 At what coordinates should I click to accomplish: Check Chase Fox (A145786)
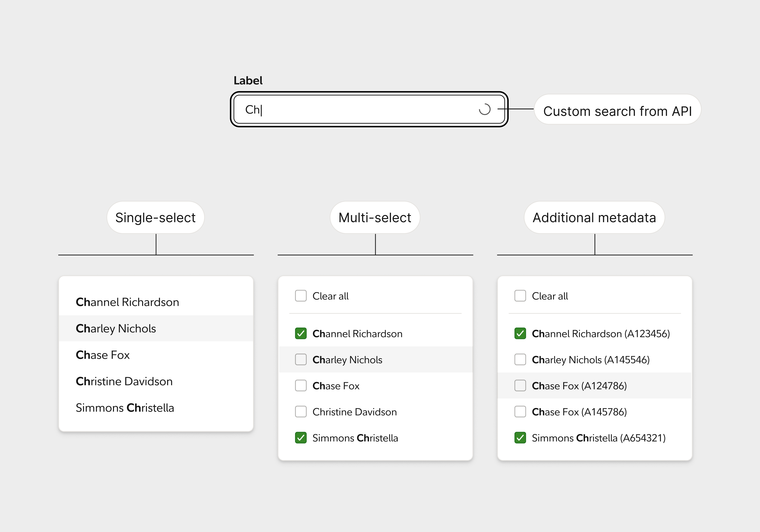click(520, 412)
